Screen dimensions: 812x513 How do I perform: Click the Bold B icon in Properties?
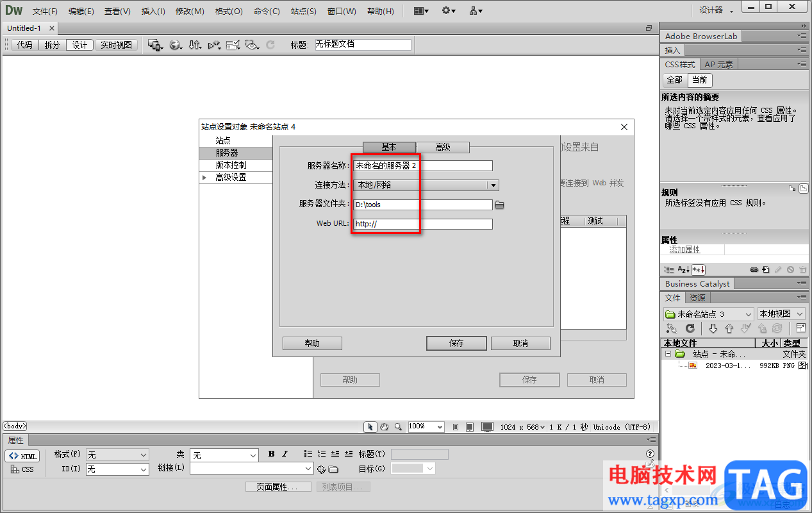(x=272, y=454)
